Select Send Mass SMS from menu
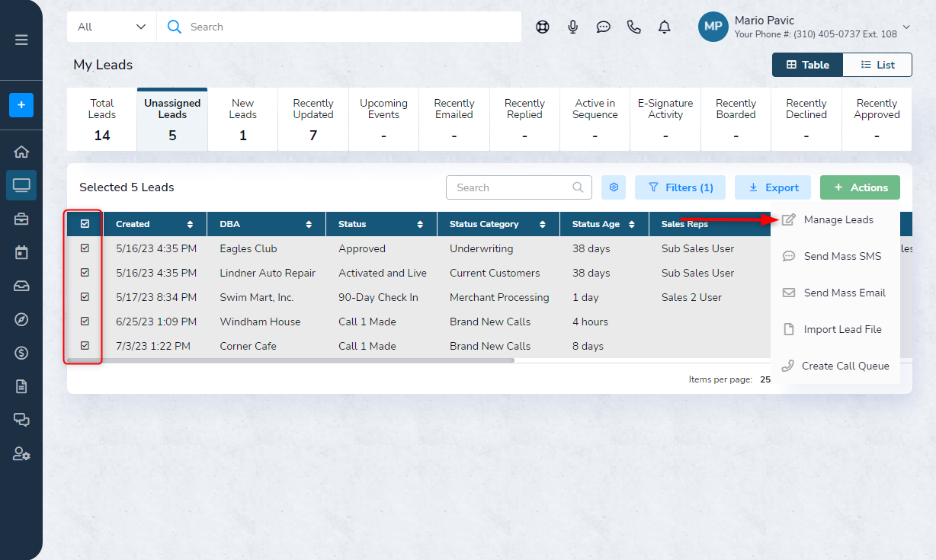Image resolution: width=936 pixels, height=560 pixels. point(835,256)
